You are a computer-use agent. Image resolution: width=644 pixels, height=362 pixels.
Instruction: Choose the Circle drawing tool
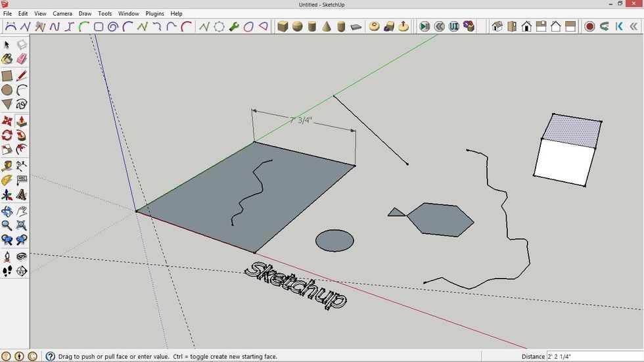pos(7,90)
